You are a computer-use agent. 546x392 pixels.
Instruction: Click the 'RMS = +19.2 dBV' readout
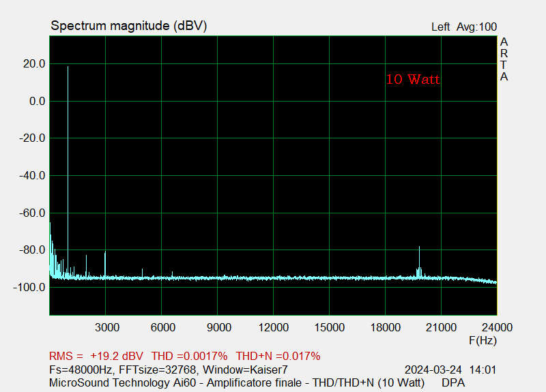(96, 356)
